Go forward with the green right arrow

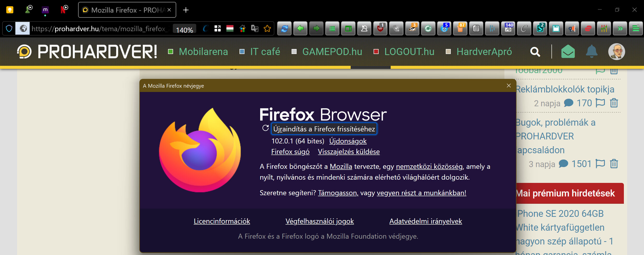(x=316, y=28)
